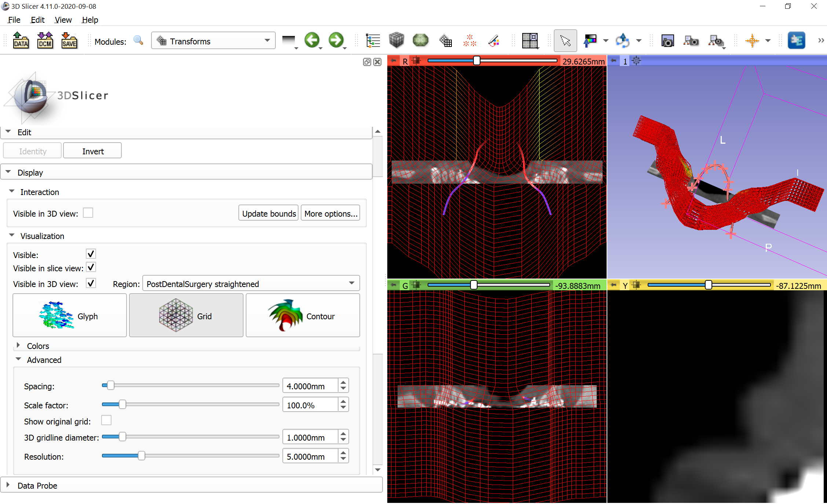This screenshot has width=827, height=504.
Task: Click the Resolution slider handle
Action: (x=141, y=456)
